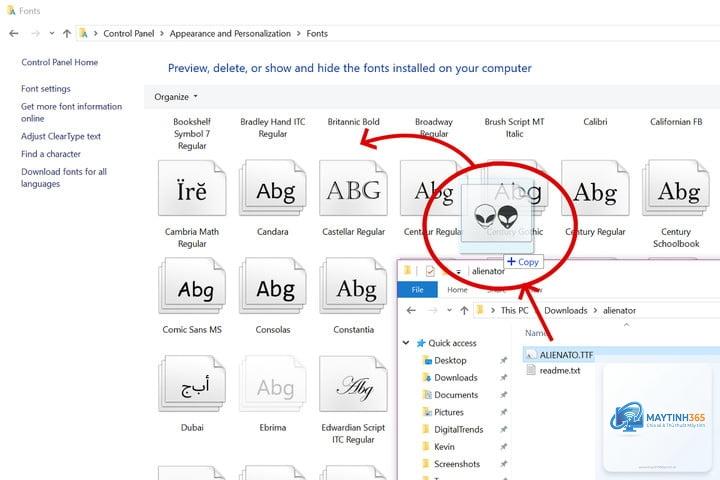Select the Ebrima font icon
Viewport: 720px width, 480px height.
click(x=273, y=384)
